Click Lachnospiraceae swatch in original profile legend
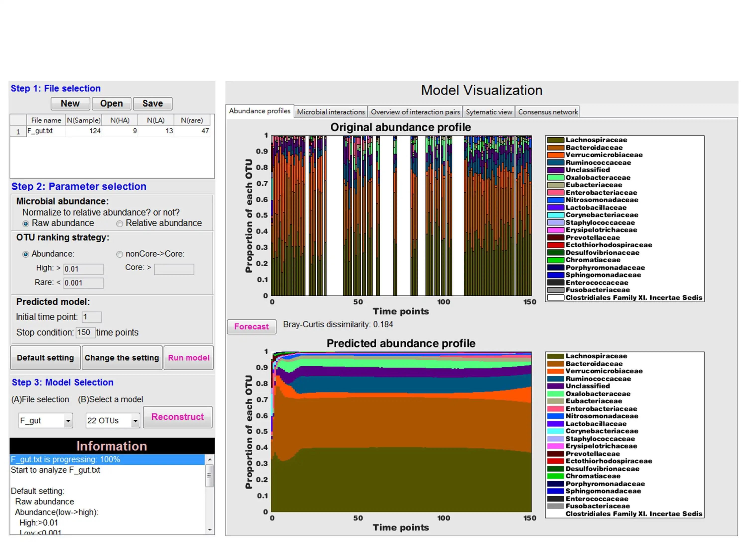The width and height of the screenshot is (747, 560). click(x=556, y=140)
